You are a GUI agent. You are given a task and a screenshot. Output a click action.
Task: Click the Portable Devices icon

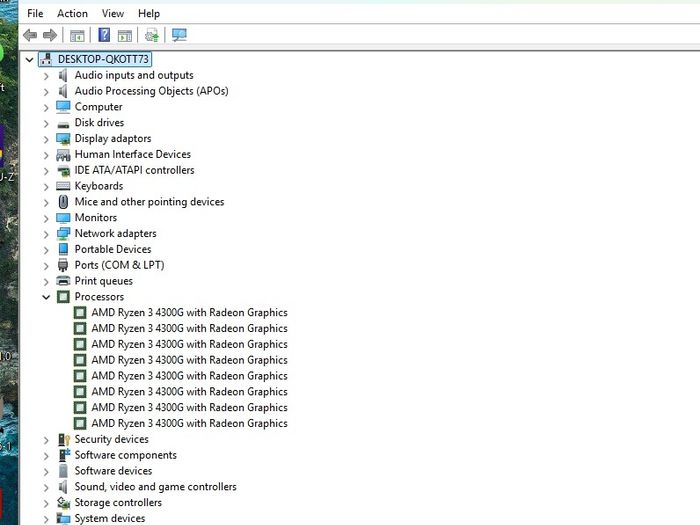click(x=63, y=249)
